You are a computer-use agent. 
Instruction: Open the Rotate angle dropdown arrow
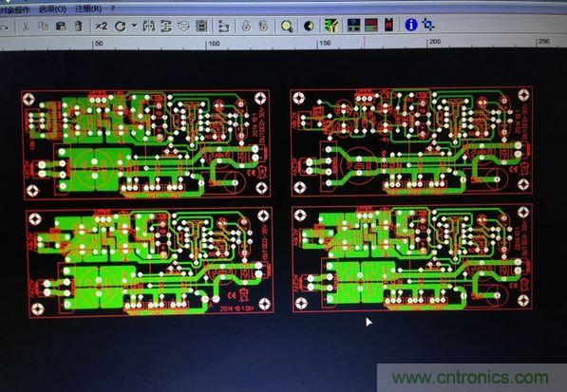click(134, 26)
